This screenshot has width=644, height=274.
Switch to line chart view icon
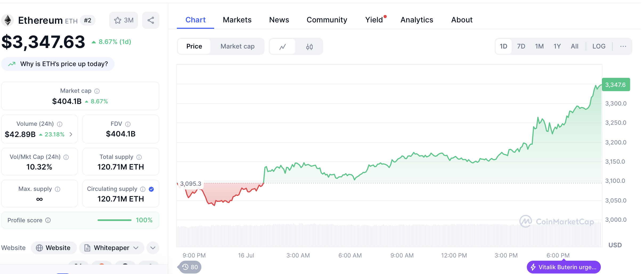283,47
